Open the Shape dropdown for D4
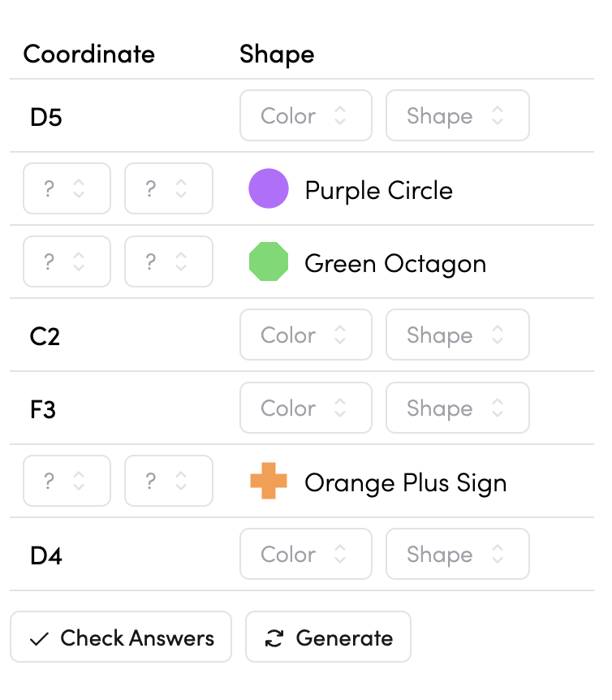612x700 pixels. coord(457,555)
